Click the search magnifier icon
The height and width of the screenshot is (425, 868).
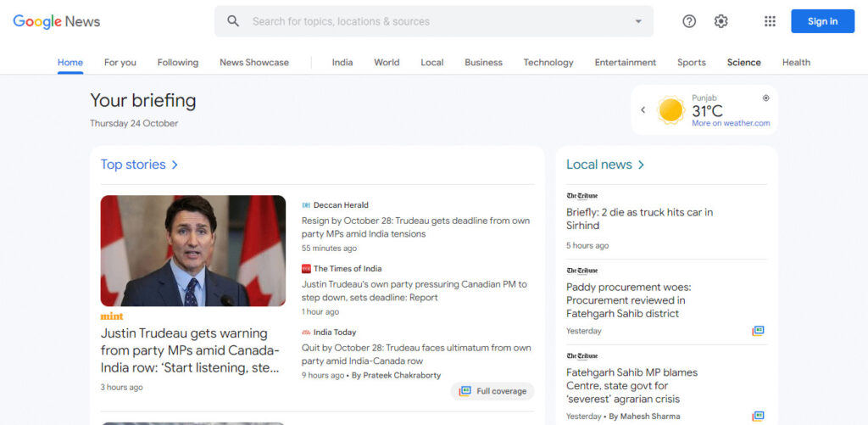pyautogui.click(x=233, y=21)
